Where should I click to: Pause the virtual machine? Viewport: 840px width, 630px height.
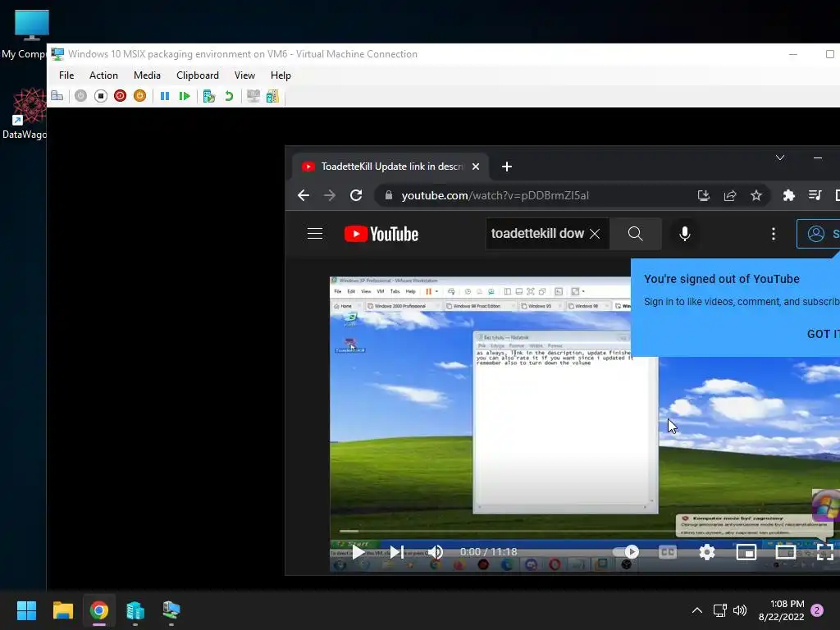[x=165, y=96]
